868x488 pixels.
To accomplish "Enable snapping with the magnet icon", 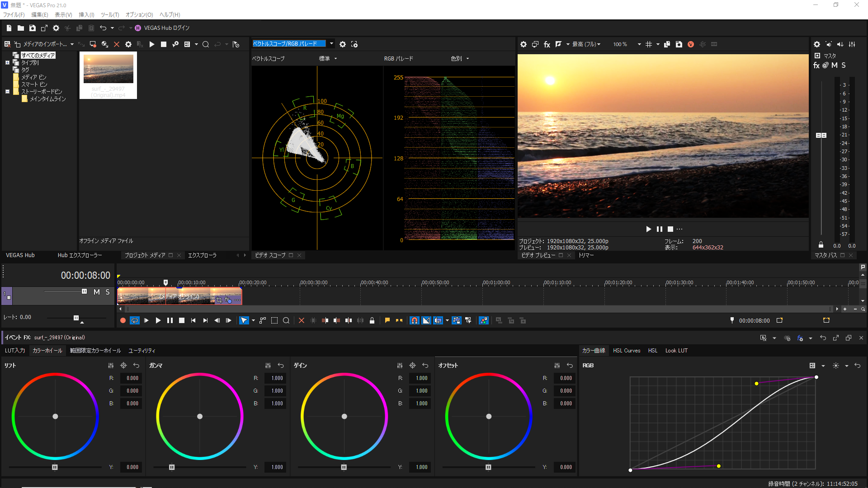I will [x=414, y=320].
